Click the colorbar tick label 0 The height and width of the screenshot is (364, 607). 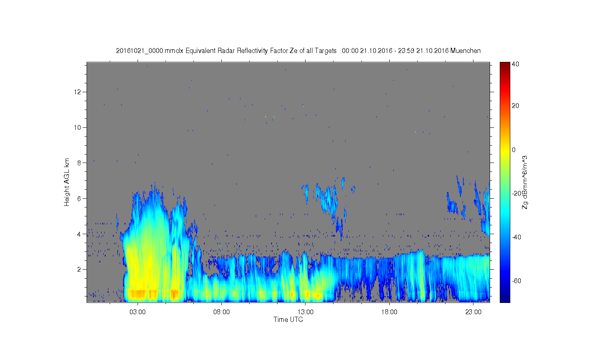[x=514, y=150]
